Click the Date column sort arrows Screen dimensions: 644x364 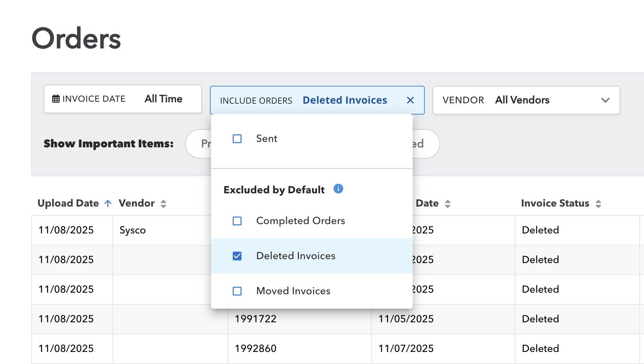point(448,204)
